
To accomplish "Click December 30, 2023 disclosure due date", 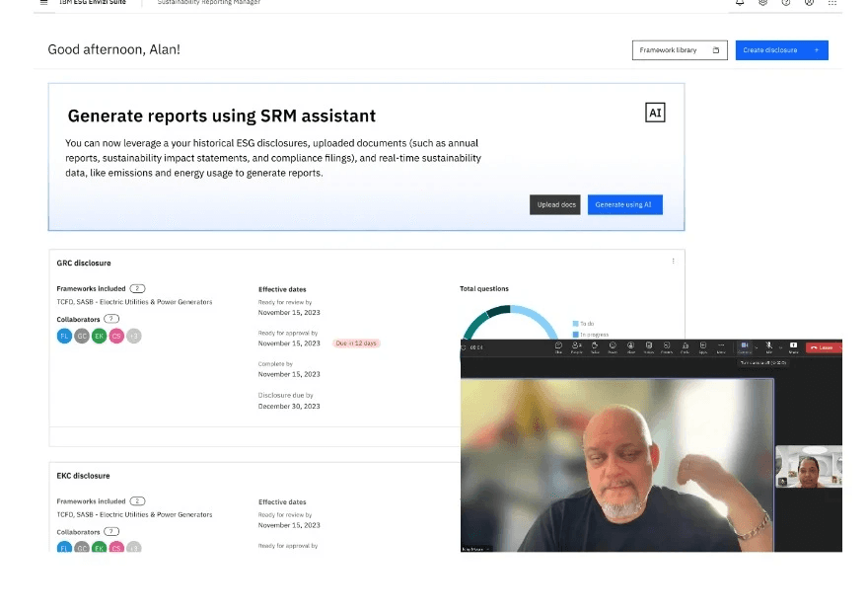I will click(289, 406).
